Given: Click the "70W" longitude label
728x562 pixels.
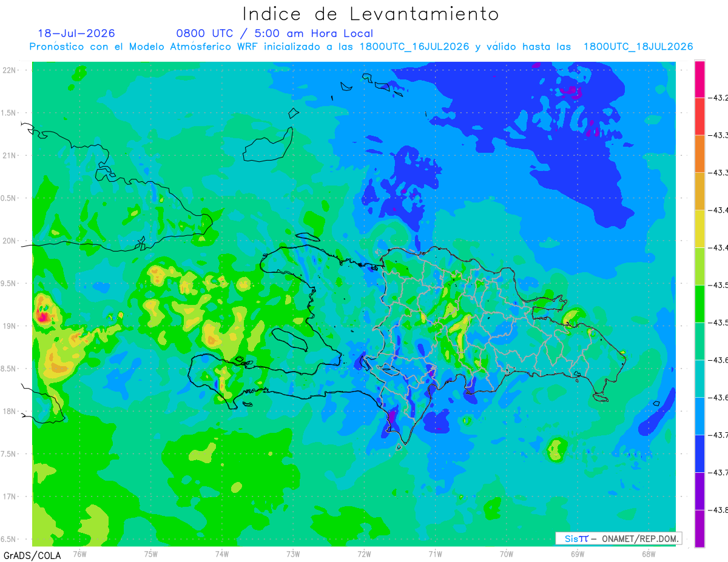Looking at the screenshot, I should (x=507, y=554).
